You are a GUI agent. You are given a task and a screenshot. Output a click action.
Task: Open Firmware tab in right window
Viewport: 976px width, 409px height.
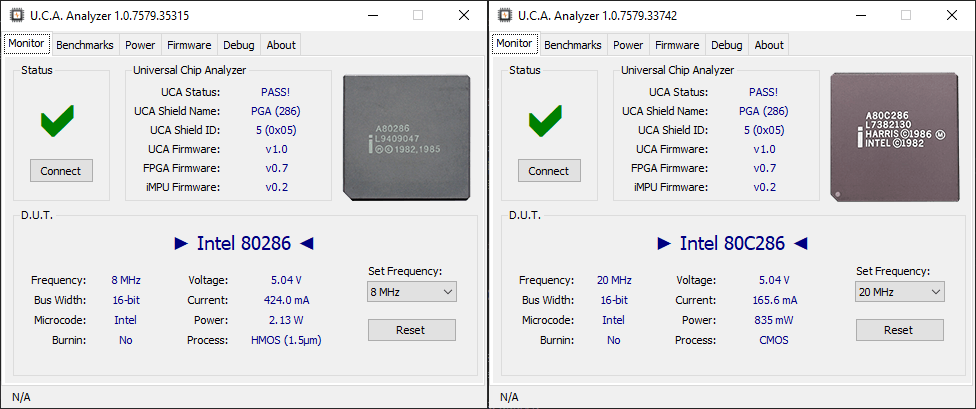tap(677, 45)
